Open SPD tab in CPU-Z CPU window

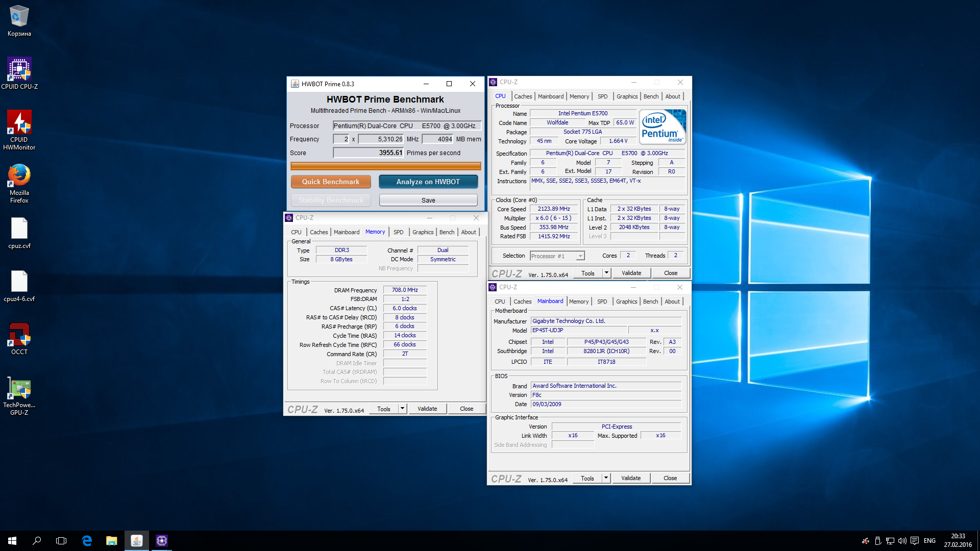point(603,96)
